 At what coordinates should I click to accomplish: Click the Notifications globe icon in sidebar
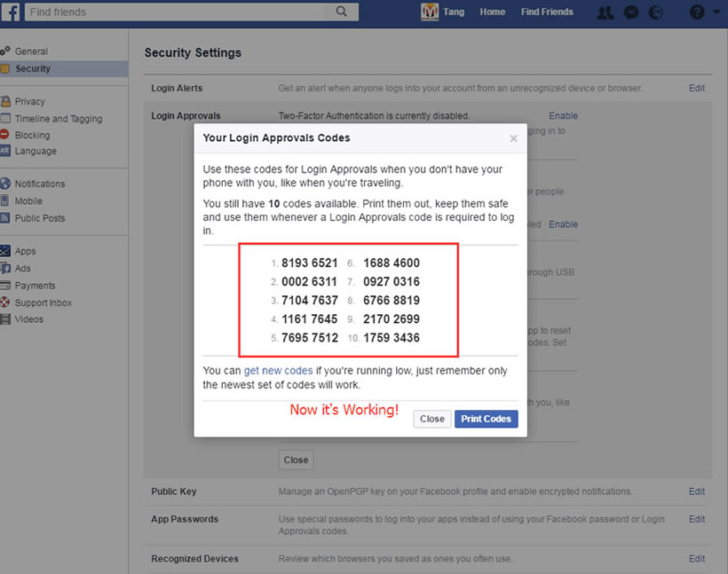(5, 184)
